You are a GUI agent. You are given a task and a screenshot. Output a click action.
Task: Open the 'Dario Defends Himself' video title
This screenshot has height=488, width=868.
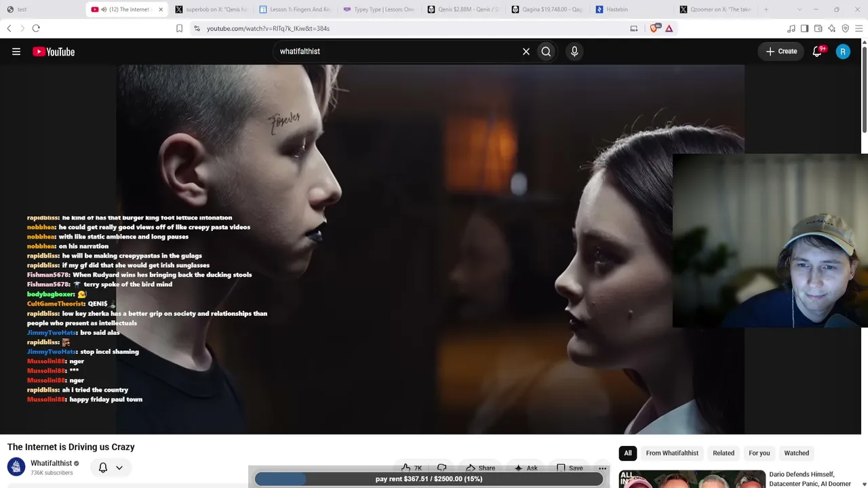click(810, 479)
